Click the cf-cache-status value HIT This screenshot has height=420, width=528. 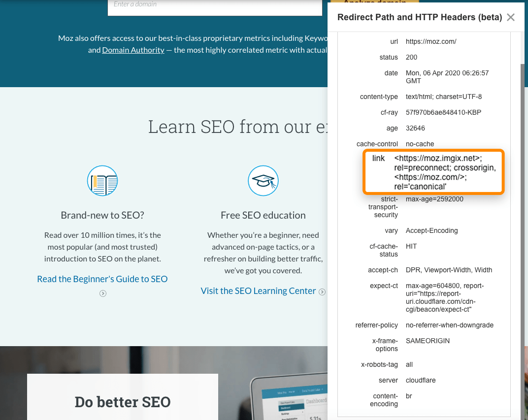[x=411, y=246]
